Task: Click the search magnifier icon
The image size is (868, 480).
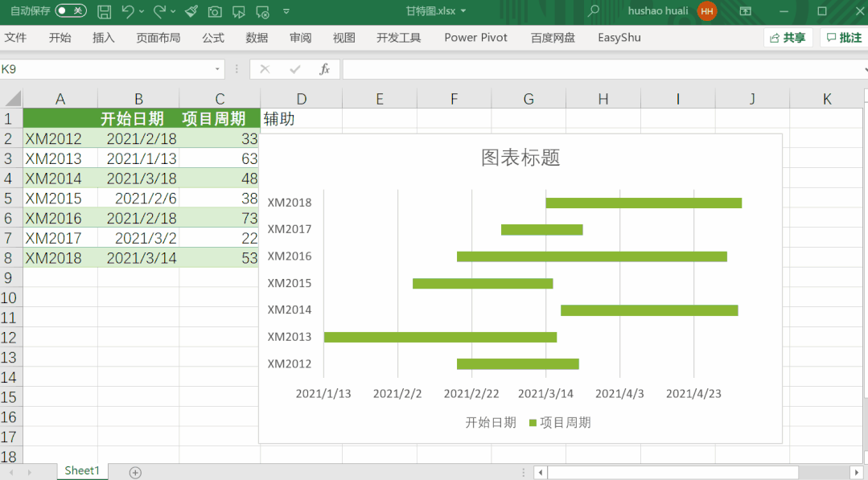Action: [594, 11]
